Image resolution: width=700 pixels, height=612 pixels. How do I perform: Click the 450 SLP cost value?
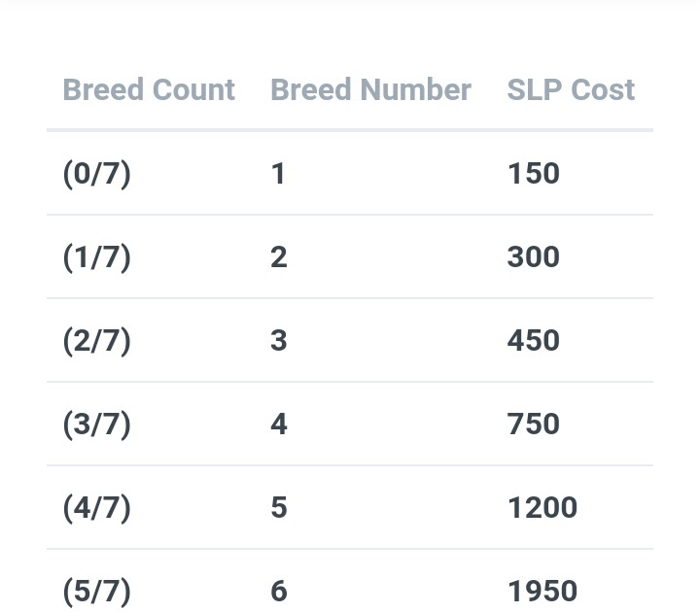point(534,341)
